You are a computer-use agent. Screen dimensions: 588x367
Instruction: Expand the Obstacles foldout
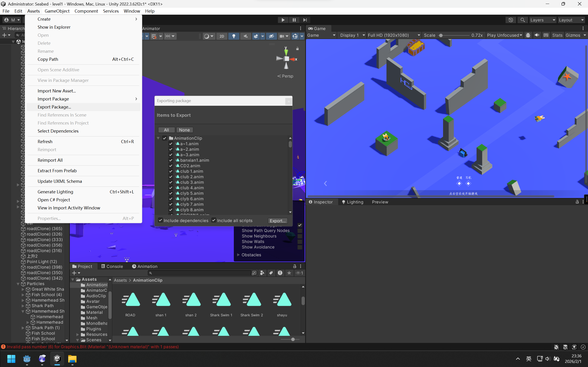coord(238,255)
